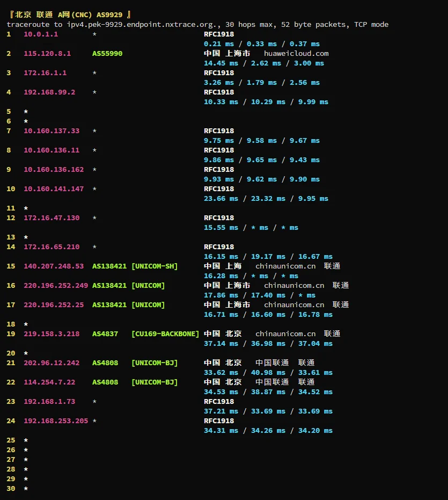Image resolution: width=448 pixels, height=500 pixels.
Task: Click hop 1 IP address 10.0.1.1
Action: point(41,34)
